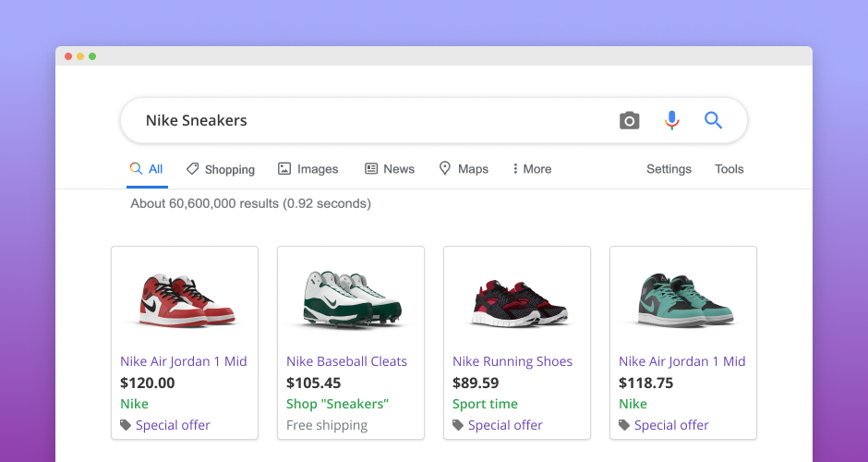Screen dimensions: 868x462
Task: Click the search box containing Nike Sneakers
Action: (433, 120)
